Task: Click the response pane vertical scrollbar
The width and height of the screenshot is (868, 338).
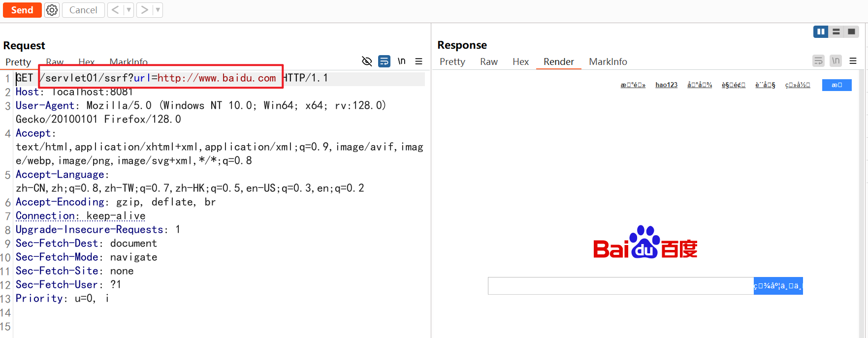Action: [x=862, y=204]
